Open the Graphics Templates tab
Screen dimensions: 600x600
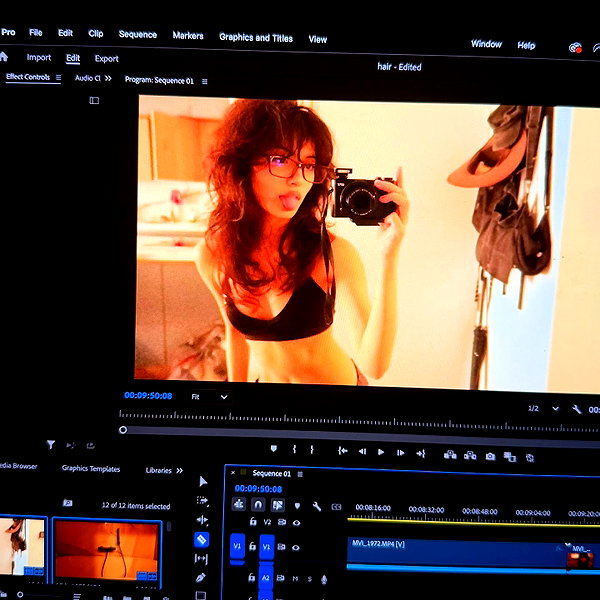pyautogui.click(x=91, y=469)
